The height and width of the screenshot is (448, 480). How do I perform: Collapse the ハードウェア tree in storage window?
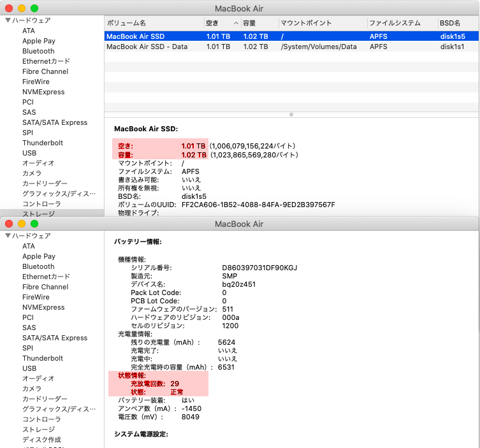tap(8, 20)
